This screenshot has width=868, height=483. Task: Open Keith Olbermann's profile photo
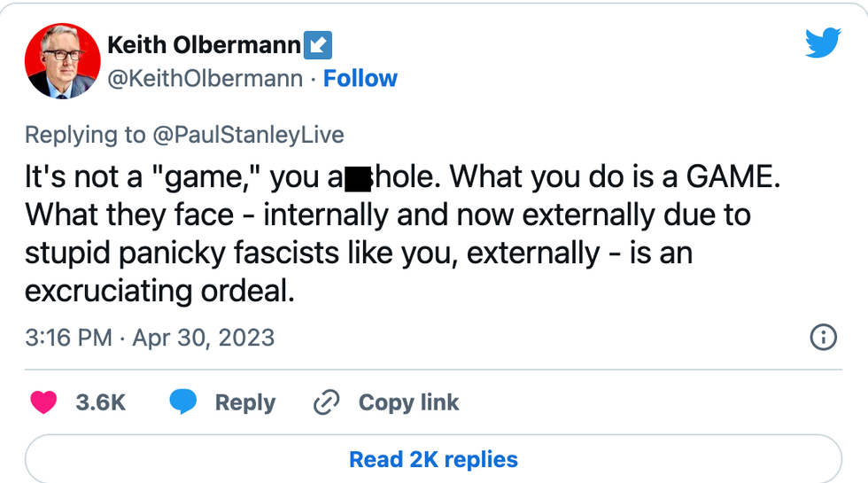[61, 60]
